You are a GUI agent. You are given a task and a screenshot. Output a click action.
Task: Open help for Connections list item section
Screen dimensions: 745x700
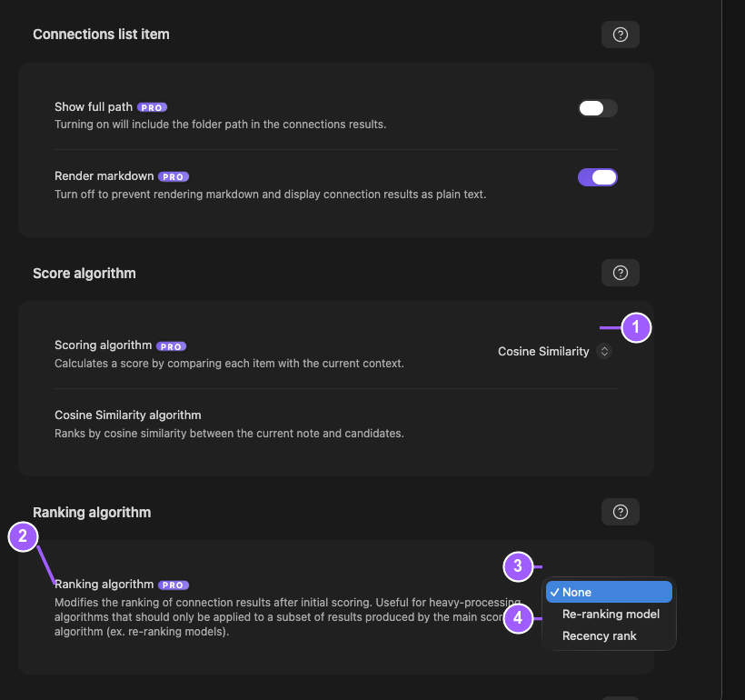coord(620,35)
